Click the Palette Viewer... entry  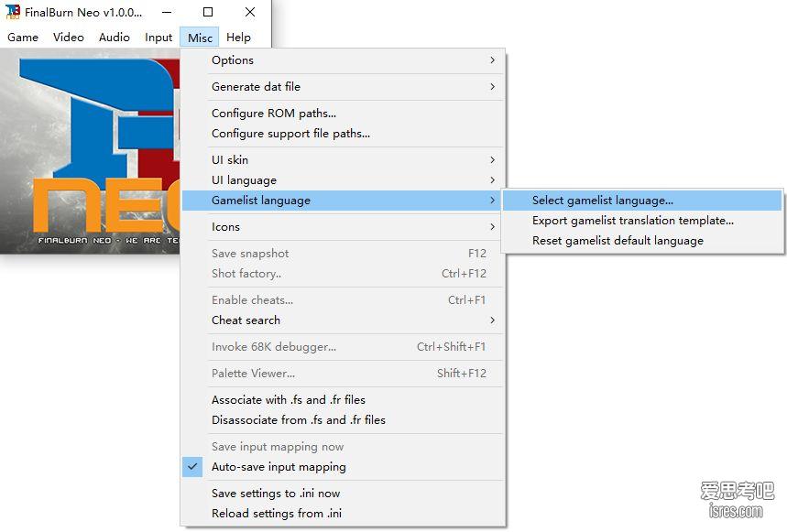(x=344, y=373)
